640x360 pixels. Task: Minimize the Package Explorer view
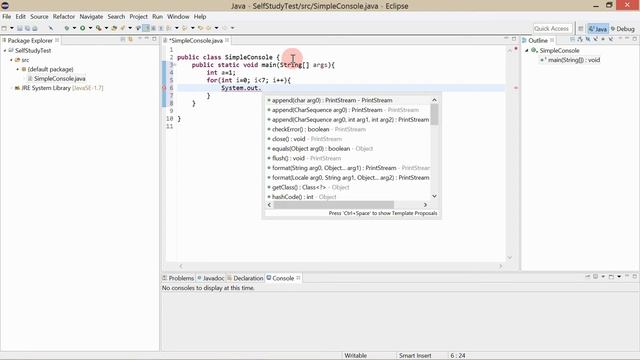147,38
